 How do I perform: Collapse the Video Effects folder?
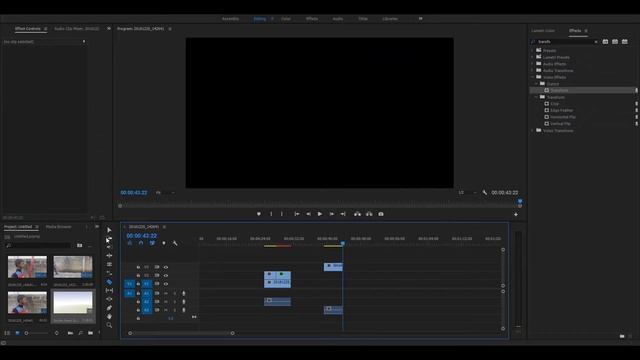[x=533, y=77]
